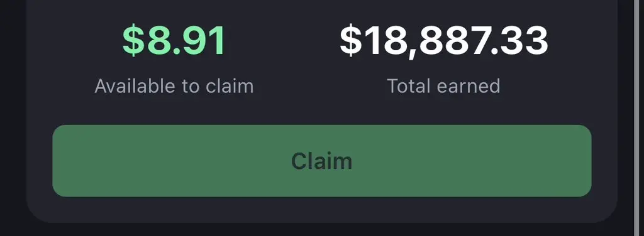Click the white dollar sign of $18,887.33
This screenshot has height=236, width=644.
coord(350,41)
